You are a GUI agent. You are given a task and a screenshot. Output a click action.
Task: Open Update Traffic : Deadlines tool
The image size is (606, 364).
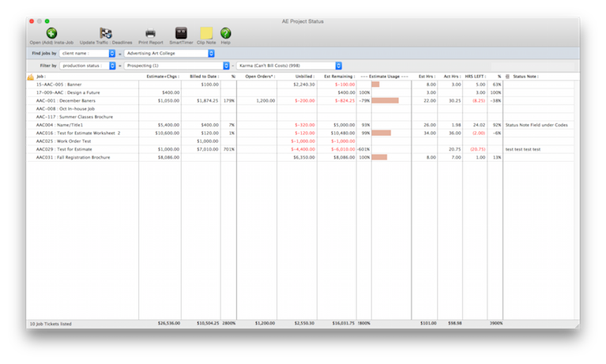click(x=105, y=33)
